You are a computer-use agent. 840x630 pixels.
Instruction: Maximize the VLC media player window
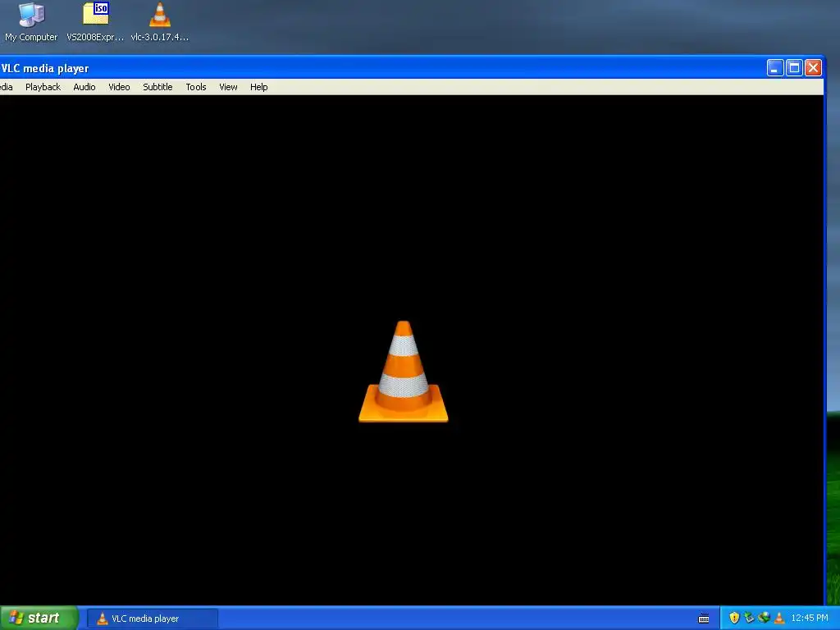click(x=794, y=68)
